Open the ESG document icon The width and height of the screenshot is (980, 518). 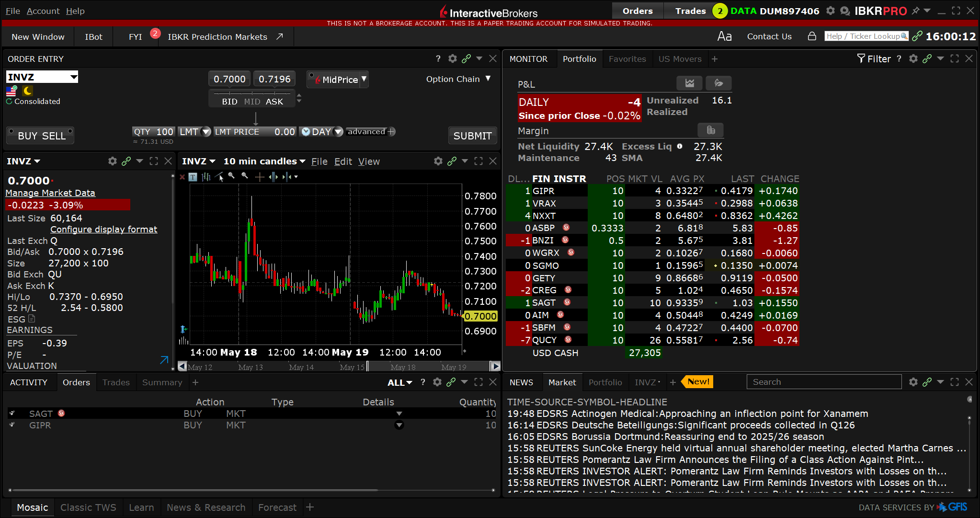32,319
